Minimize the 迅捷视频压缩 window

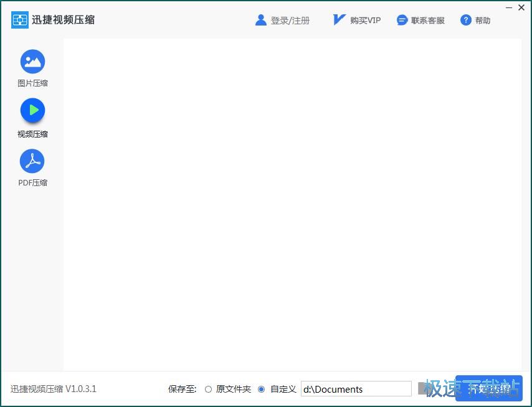tap(509, 7)
